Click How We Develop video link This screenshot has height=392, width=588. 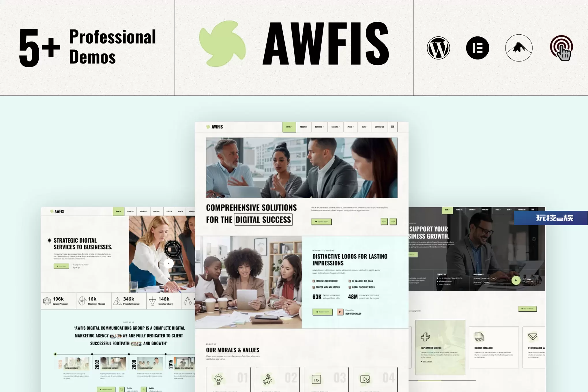click(353, 313)
